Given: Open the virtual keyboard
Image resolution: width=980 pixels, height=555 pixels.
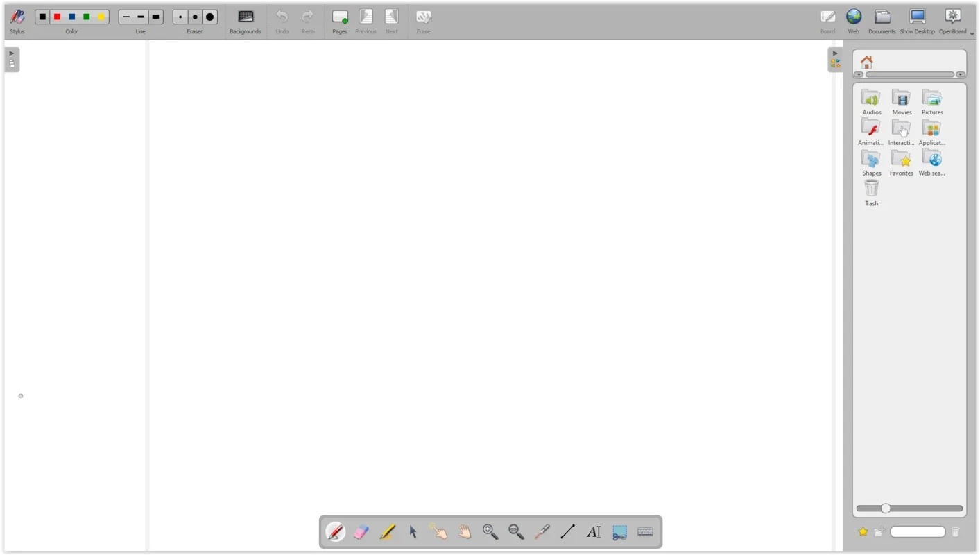Looking at the screenshot, I should point(645,531).
